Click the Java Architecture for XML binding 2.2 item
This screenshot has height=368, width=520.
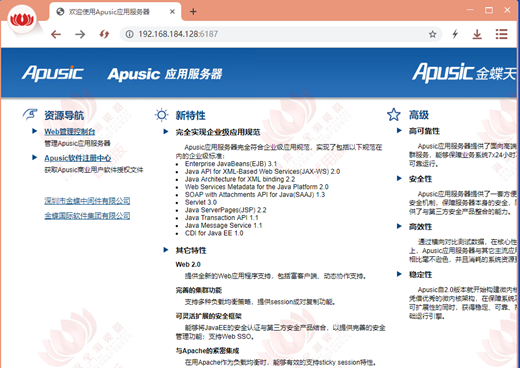240,179
